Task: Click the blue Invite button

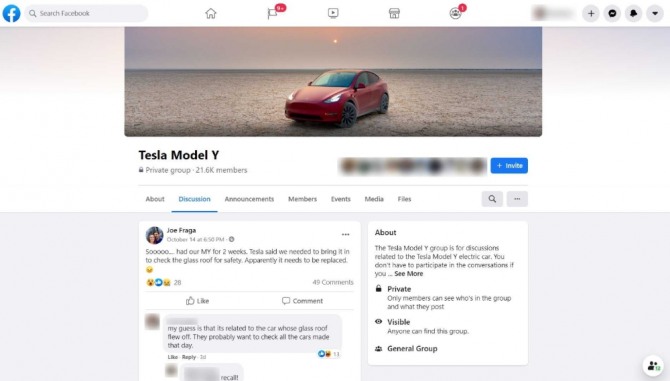Action: (509, 166)
